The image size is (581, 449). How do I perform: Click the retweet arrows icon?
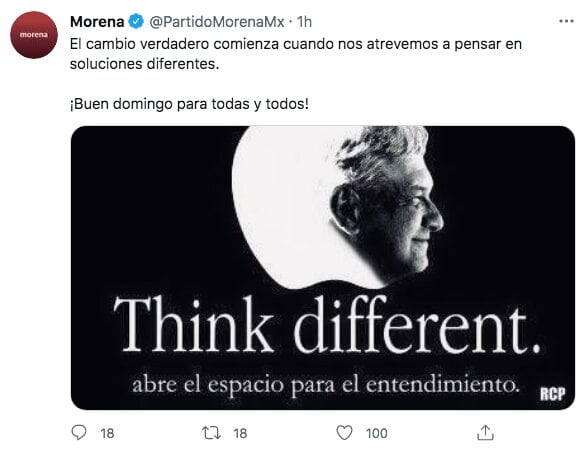[211, 433]
